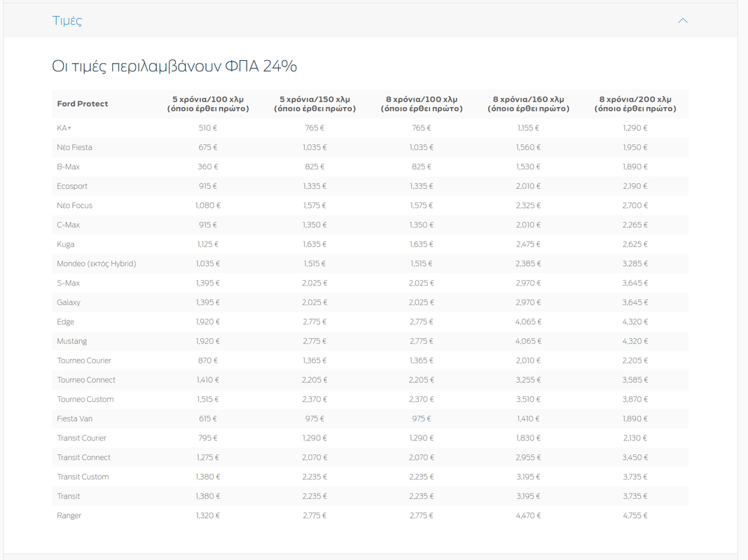Click the 8 χρόνια/160 χλμ column header

[x=529, y=104]
